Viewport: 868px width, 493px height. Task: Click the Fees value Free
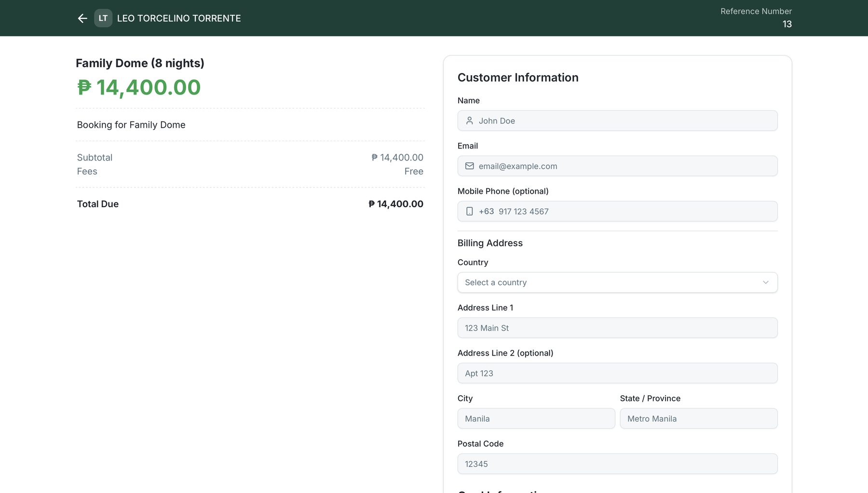click(414, 172)
